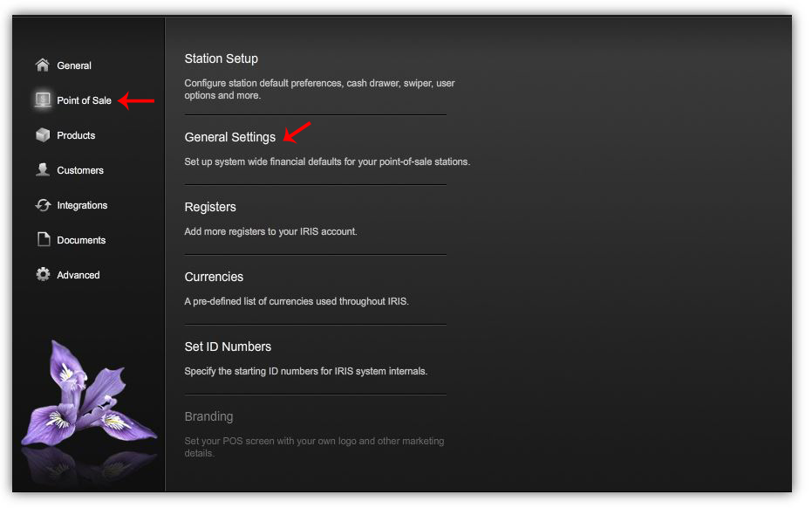Go to Registers settings
Viewport: 812px width, 508px height.
[210, 207]
